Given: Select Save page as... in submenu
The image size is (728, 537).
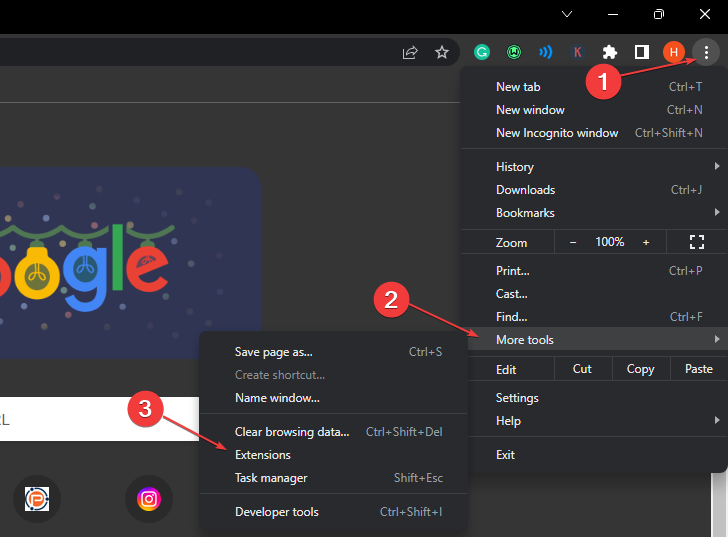Looking at the screenshot, I should [333, 352].
